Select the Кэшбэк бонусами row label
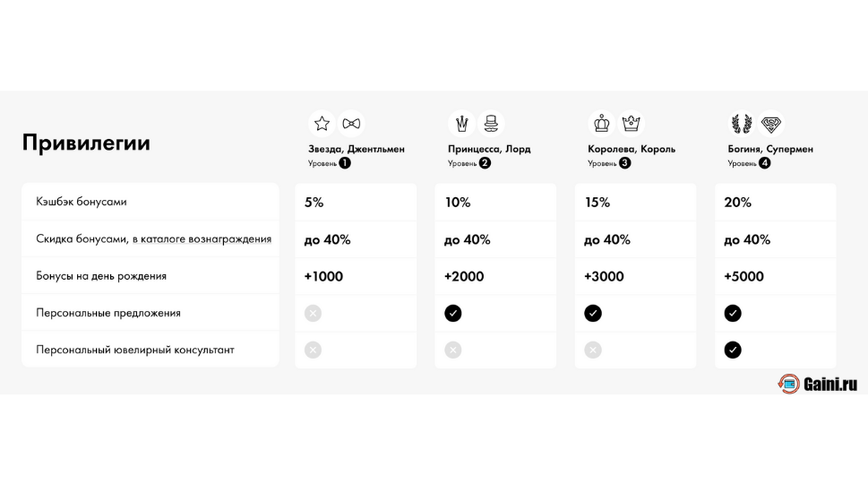Viewport: 868px width, 485px height. tap(82, 202)
